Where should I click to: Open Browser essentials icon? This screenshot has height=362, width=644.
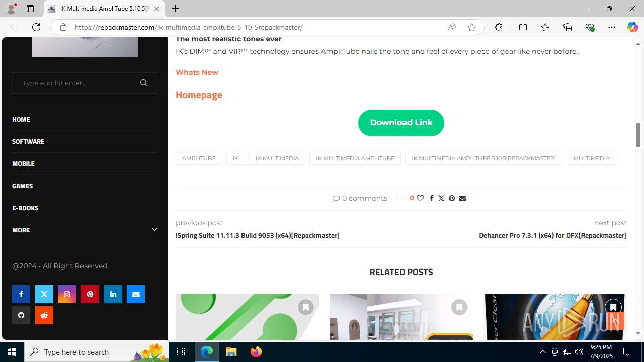[590, 27]
